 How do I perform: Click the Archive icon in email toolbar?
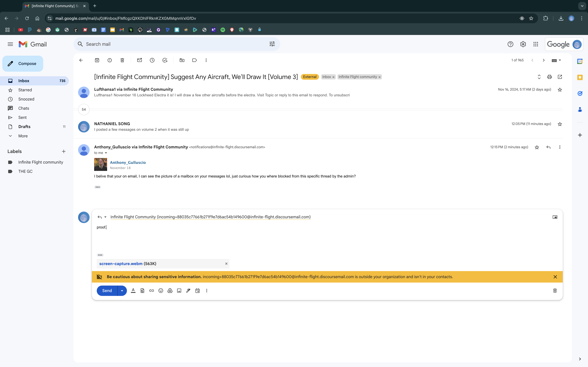point(97,60)
